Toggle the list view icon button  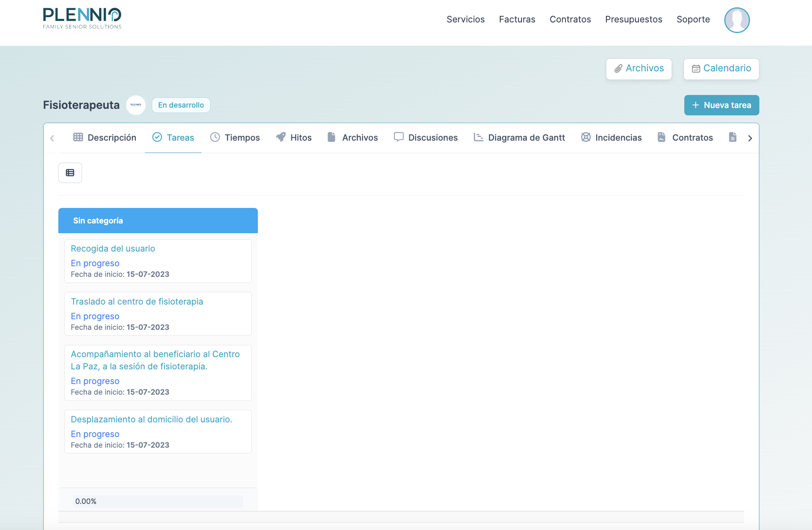coord(70,173)
